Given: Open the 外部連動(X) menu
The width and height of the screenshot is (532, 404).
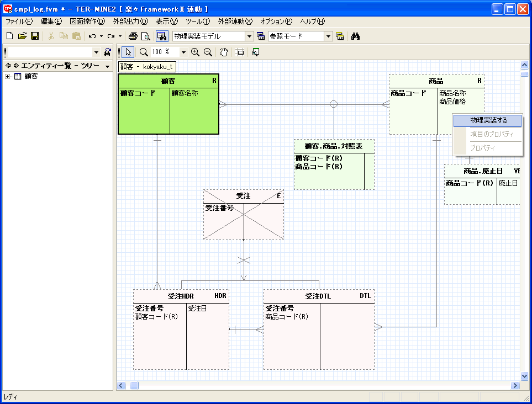Looking at the screenshot, I should pos(235,22).
